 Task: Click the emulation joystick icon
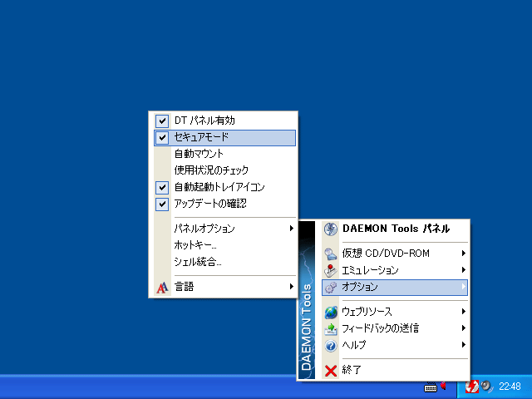point(331,270)
